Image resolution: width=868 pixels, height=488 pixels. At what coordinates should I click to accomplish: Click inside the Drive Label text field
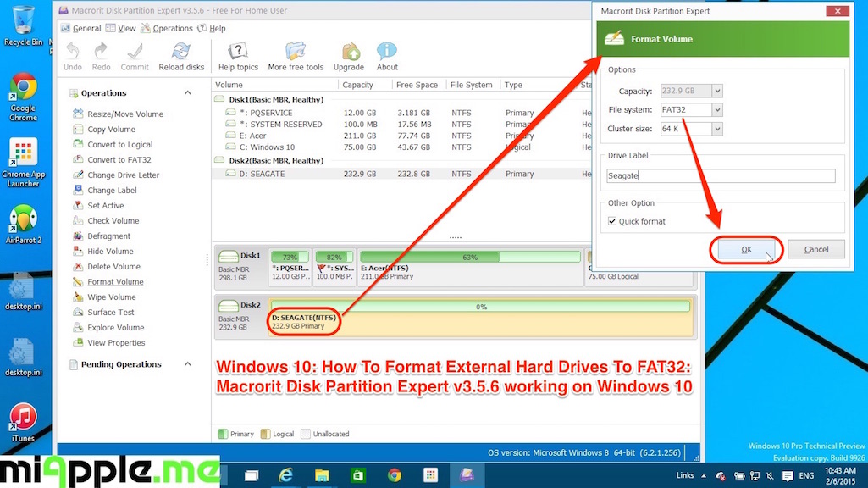[x=720, y=175]
